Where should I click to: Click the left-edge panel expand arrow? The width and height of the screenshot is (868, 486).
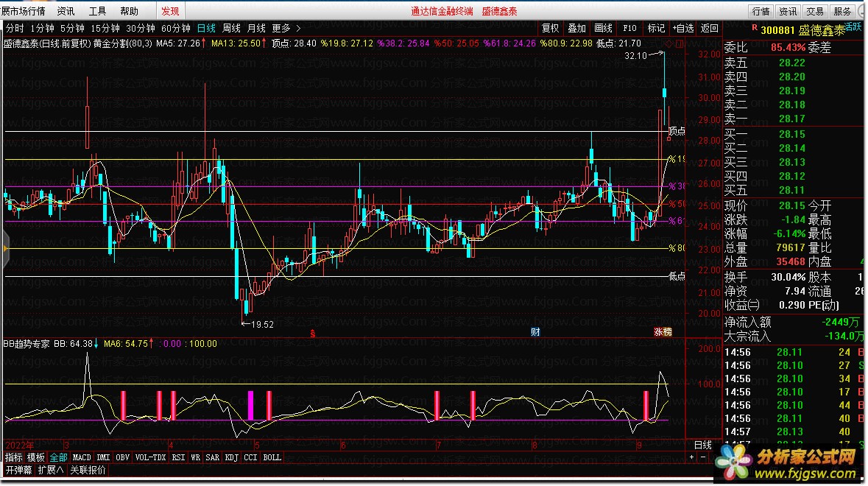[x=6, y=249]
